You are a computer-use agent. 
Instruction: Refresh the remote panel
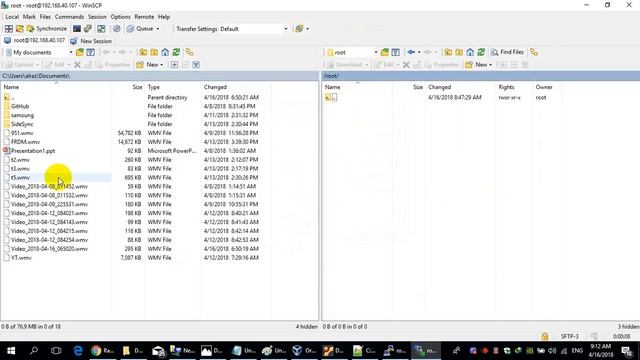(481, 52)
